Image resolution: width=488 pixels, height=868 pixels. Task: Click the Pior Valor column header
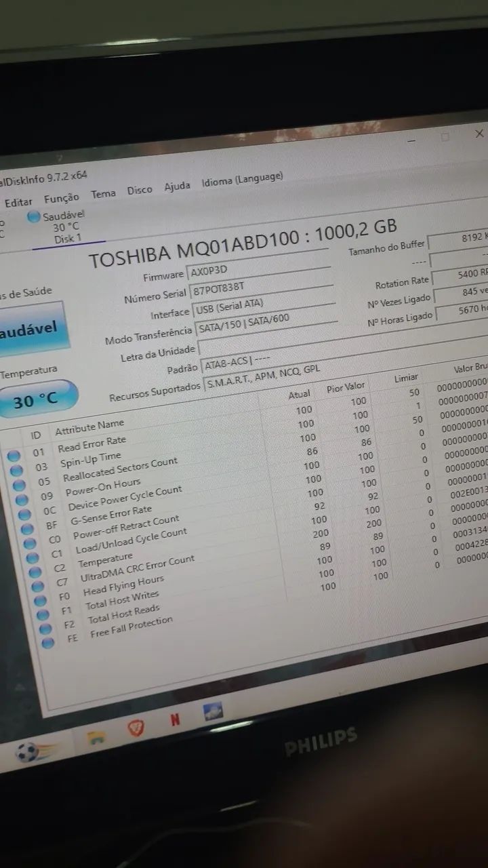click(346, 387)
